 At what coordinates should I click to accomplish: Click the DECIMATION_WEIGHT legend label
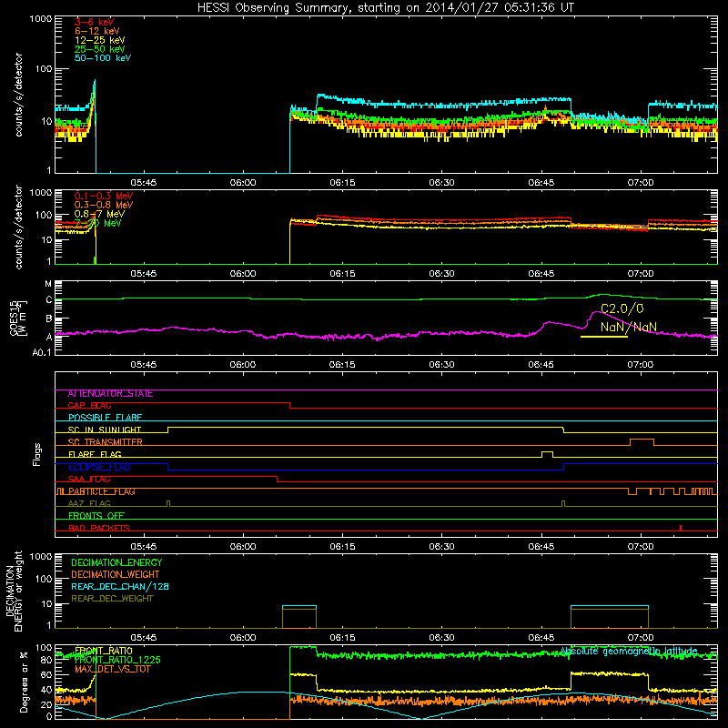click(x=116, y=575)
